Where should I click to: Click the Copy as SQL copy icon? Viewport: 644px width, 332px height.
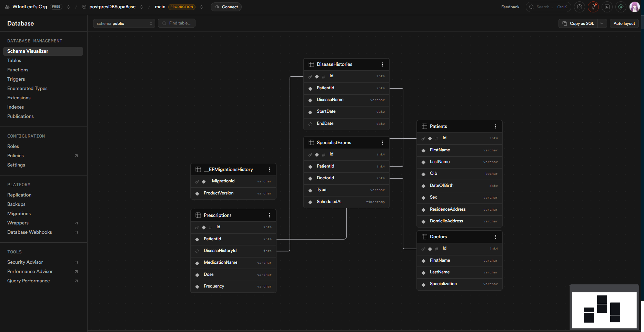565,23
